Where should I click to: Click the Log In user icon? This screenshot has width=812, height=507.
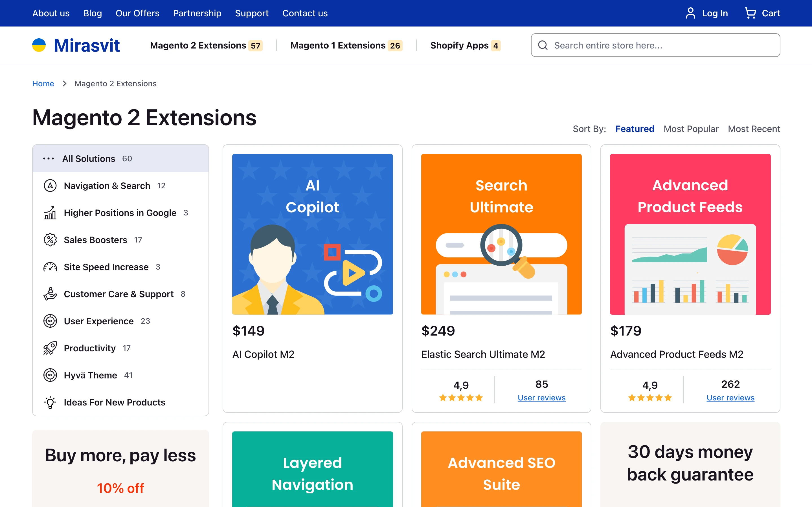[690, 13]
